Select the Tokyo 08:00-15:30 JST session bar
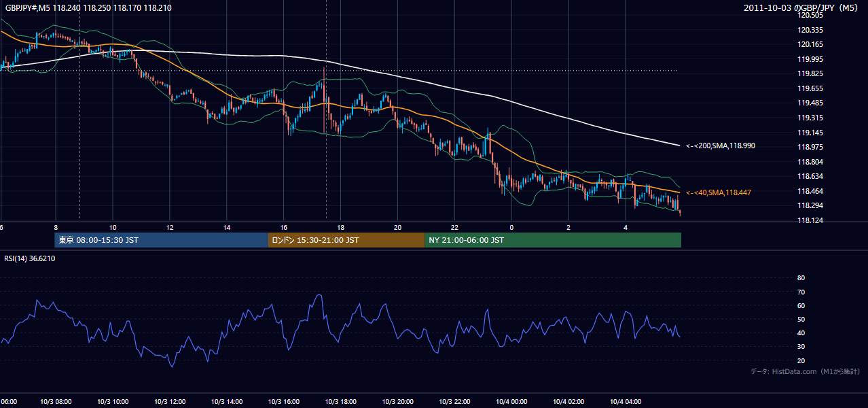 162,240
